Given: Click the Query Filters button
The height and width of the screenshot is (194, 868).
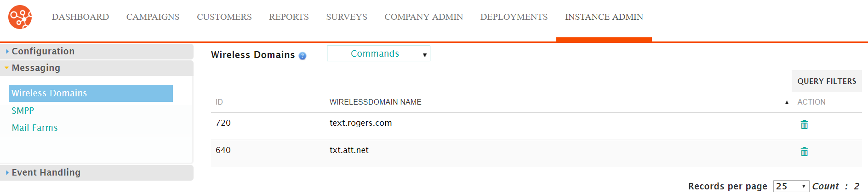Looking at the screenshot, I should tap(827, 81).
